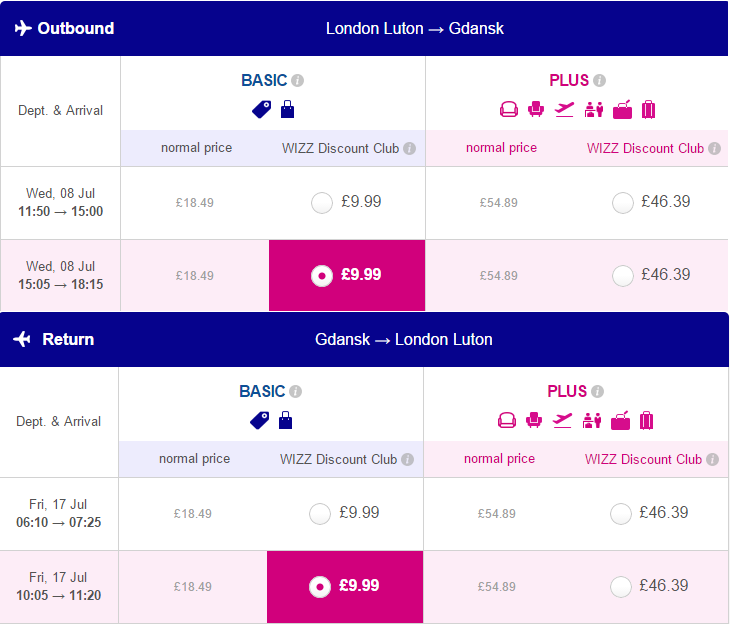Click the large cabin bag icon in Return PLUS
This screenshot has width=732, height=627.
pyautogui.click(x=620, y=421)
